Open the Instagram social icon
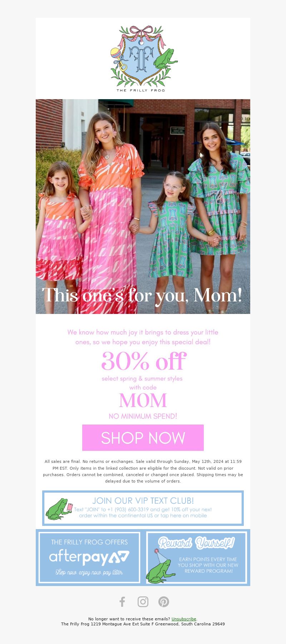The width and height of the screenshot is (286, 644). [143, 602]
